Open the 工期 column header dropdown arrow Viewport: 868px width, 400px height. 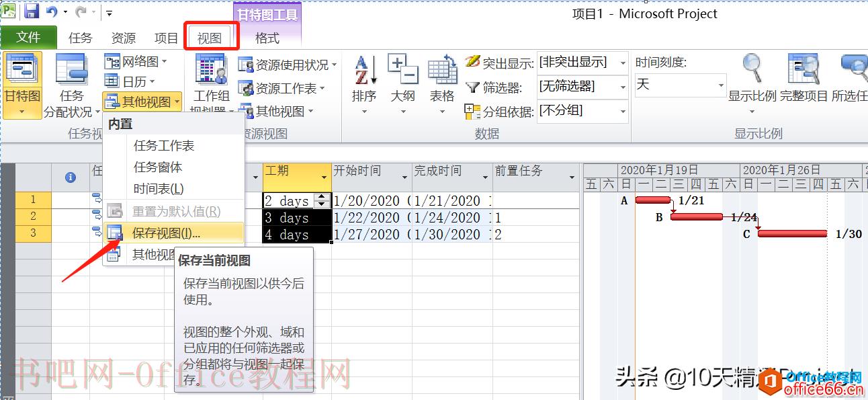(x=324, y=177)
